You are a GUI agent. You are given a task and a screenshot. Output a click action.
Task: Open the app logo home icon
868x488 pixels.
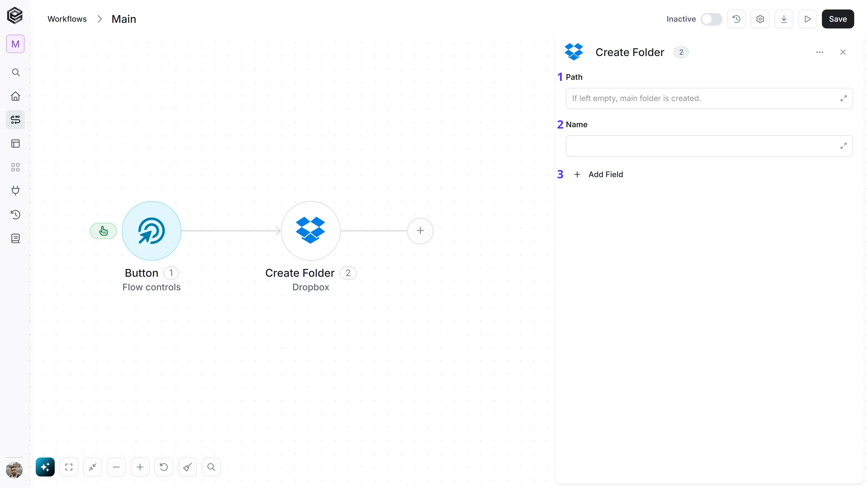click(15, 16)
